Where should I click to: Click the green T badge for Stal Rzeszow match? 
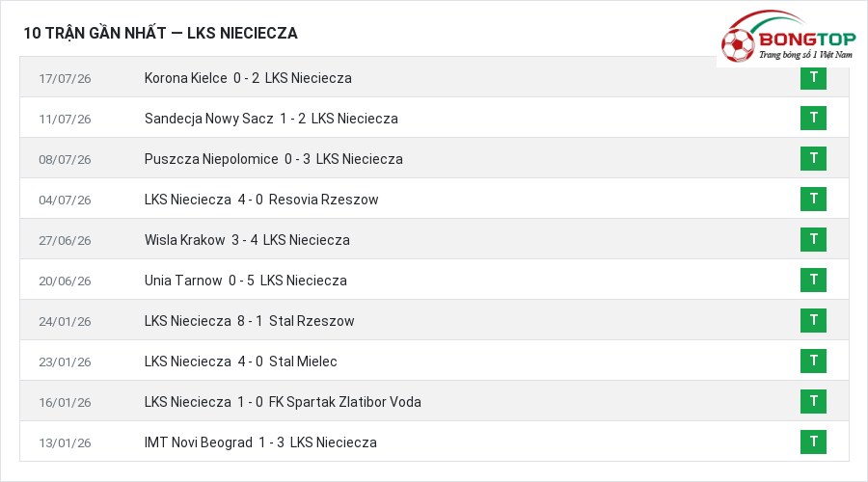pyautogui.click(x=813, y=320)
